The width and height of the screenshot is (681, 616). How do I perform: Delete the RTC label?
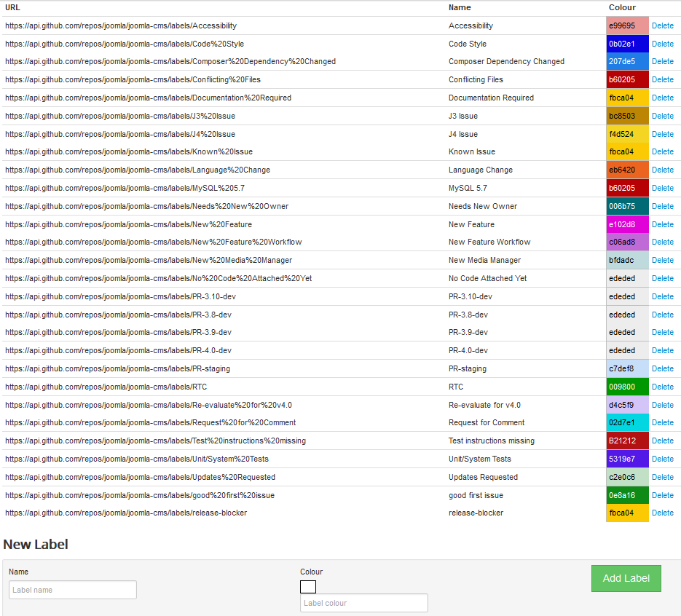(662, 387)
